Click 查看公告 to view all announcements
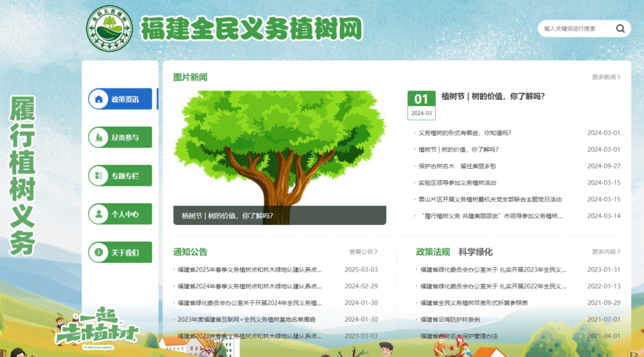Viewport: 644px width, 357px height. 364,252
